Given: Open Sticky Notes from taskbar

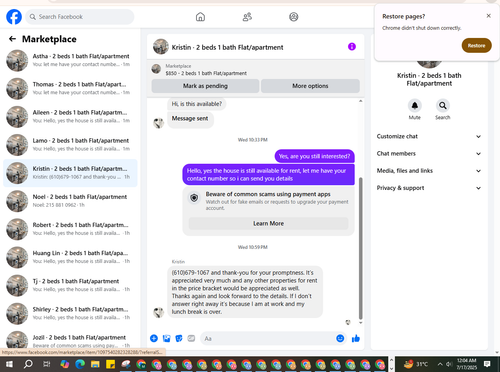Looking at the screenshot, I should pos(110,364).
